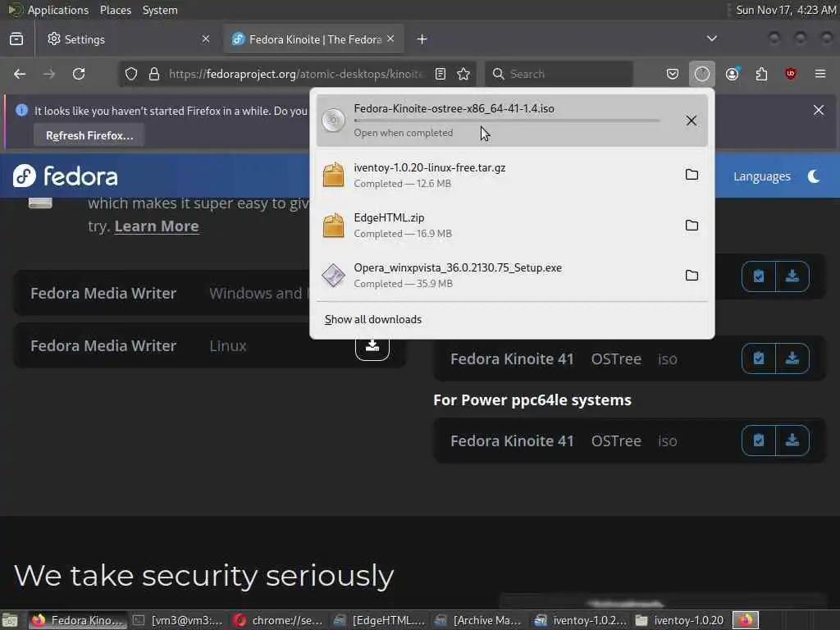The width and height of the screenshot is (840, 630).
Task: Switch to the Settings tab
Action: [129, 39]
